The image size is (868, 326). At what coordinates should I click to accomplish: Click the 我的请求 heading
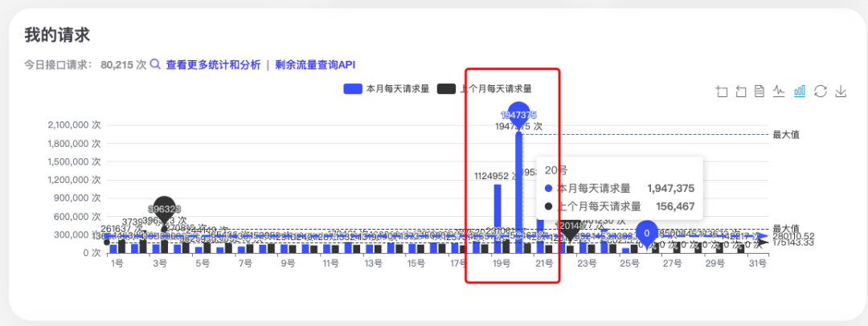57,35
